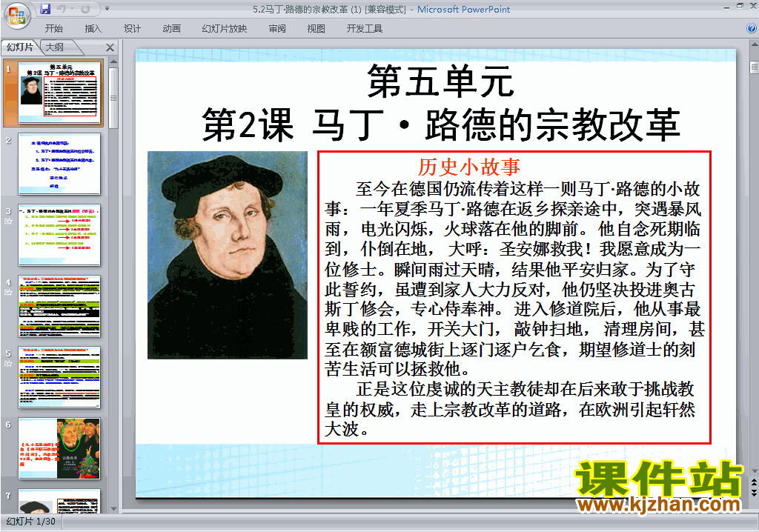759x532 pixels.
Task: Click animation star icon beside slide 5
Action: 8,364
